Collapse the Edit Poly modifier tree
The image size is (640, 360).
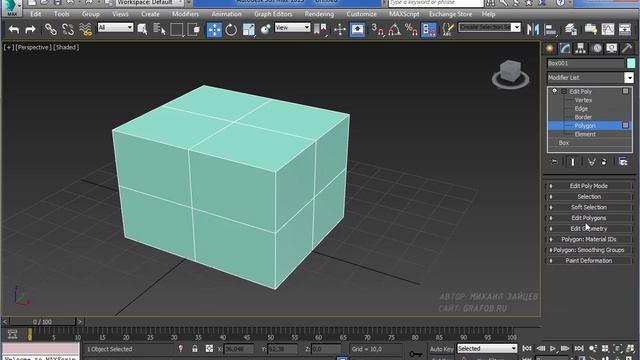[x=564, y=91]
